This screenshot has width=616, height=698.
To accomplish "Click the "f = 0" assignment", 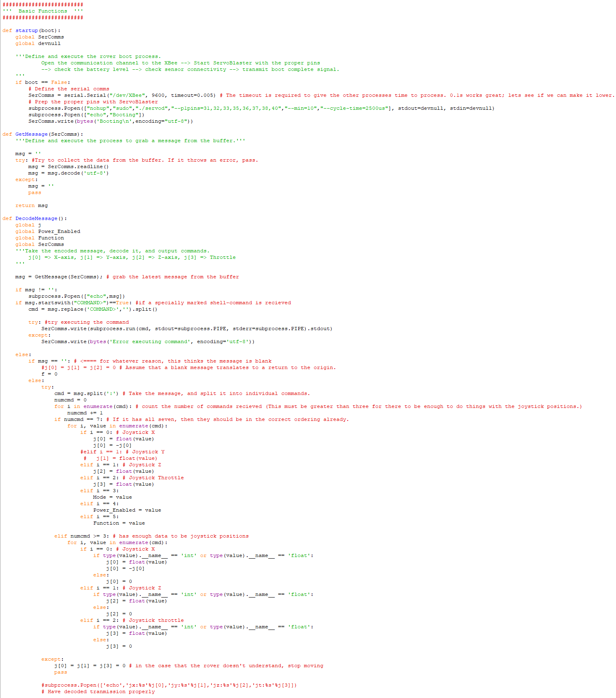I will point(49,374).
